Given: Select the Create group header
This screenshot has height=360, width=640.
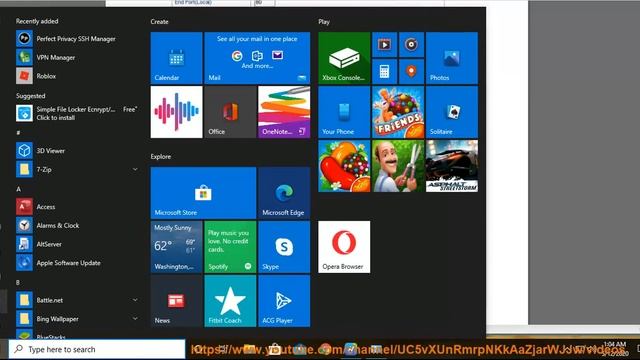Looking at the screenshot, I should [x=159, y=22].
